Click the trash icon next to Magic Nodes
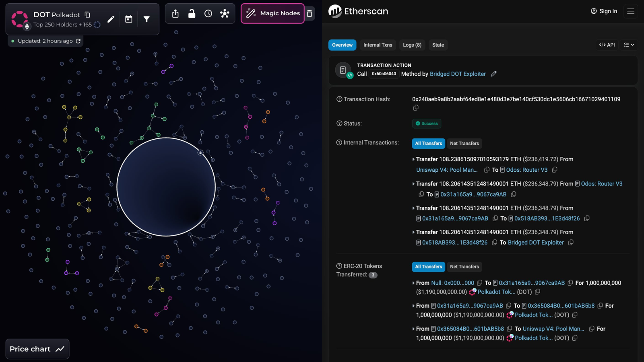Viewport: 644px width, 362px height. coord(310,13)
